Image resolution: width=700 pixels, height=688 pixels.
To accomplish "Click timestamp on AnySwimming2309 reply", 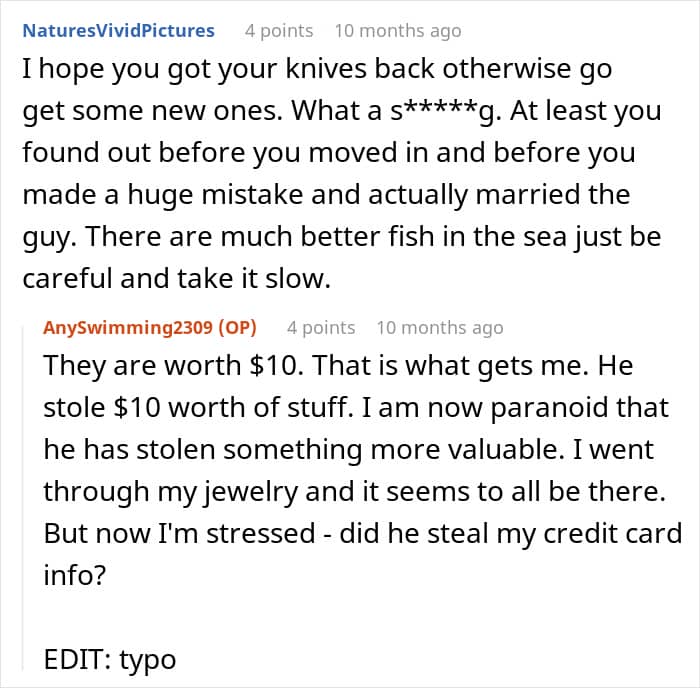I will [x=439, y=327].
